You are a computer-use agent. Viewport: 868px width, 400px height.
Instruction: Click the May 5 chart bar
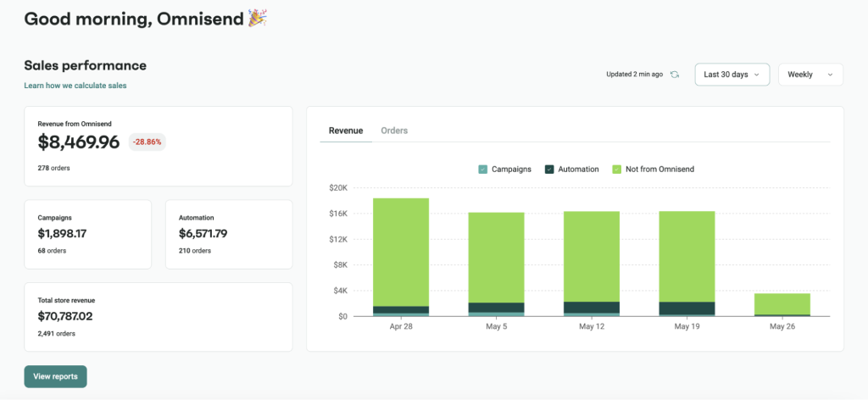click(x=497, y=256)
